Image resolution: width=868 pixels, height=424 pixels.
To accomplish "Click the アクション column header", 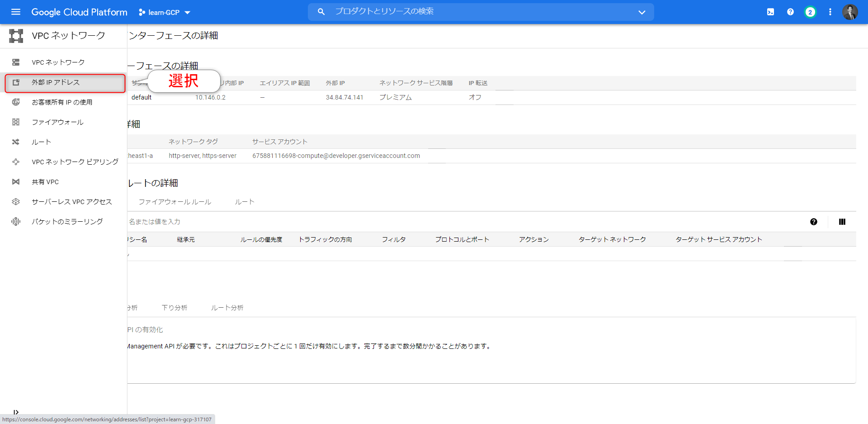I will pyautogui.click(x=534, y=239).
